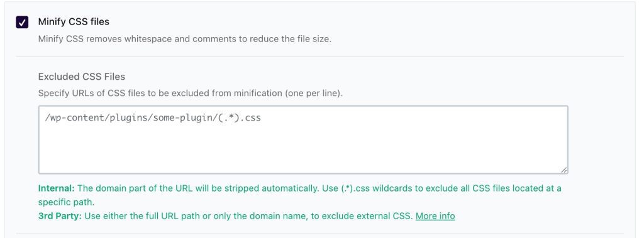Click the checkmark icon beside Minify CSS
The image size is (644, 238).
[22, 22]
